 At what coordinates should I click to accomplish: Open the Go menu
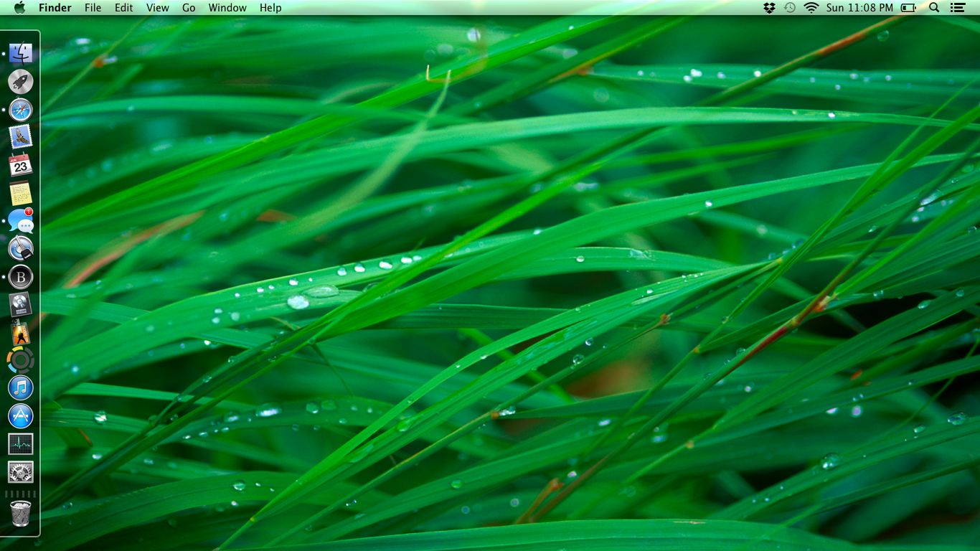[x=189, y=8]
